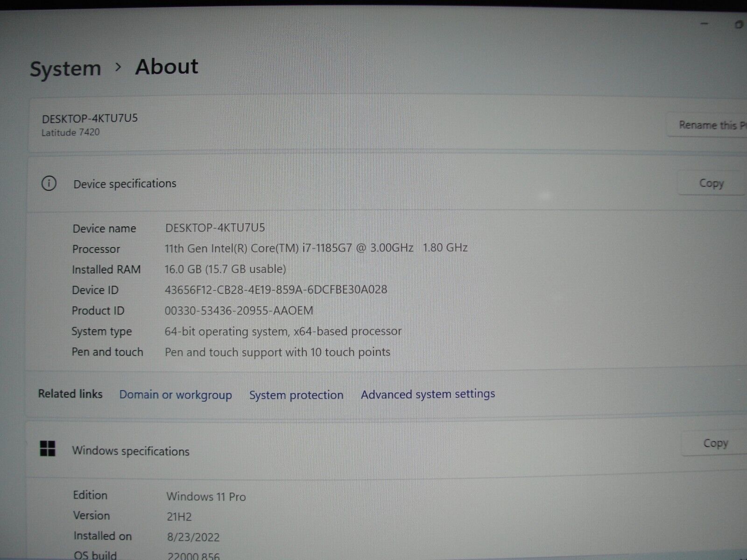Click the Installed RAM label

[106, 270]
